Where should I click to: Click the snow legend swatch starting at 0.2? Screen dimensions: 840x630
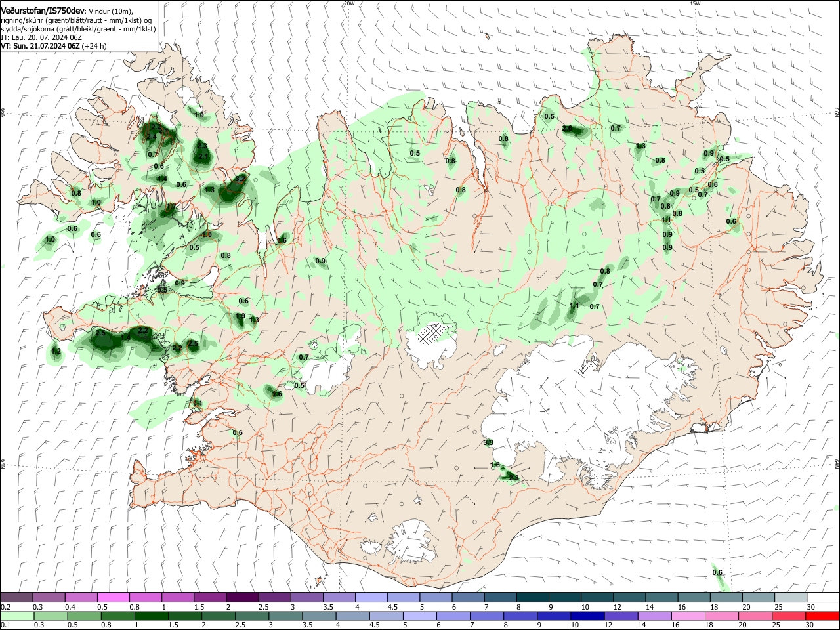click(x=16, y=598)
